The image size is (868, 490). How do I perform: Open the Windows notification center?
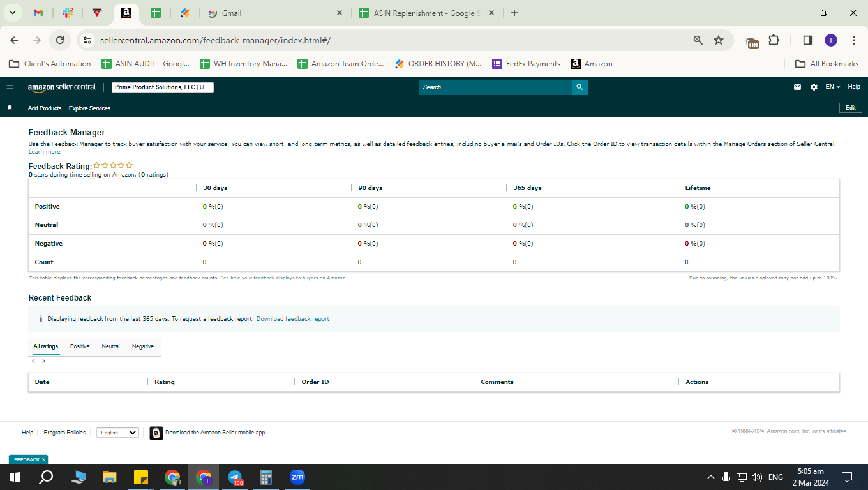click(x=847, y=477)
